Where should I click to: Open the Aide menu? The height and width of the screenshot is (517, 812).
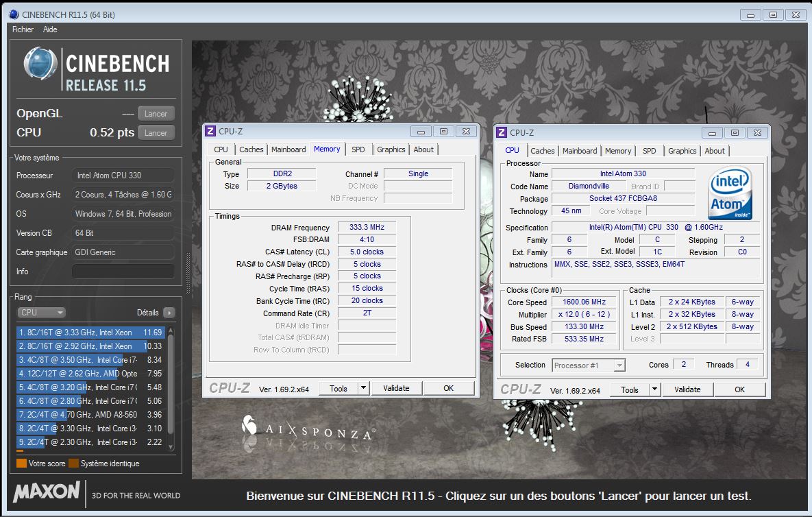tap(50, 29)
